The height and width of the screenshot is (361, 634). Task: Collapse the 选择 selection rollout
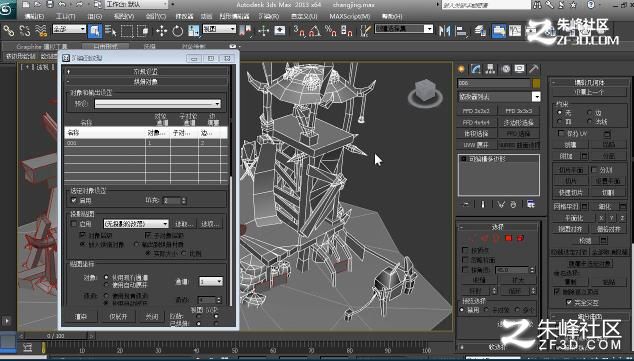pos(498,227)
